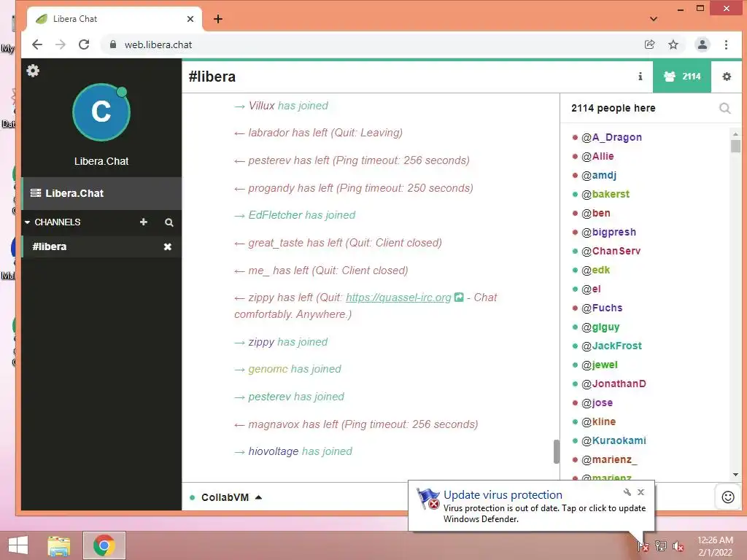Click Update virus protection notification
747x560 pixels.
[x=532, y=506]
